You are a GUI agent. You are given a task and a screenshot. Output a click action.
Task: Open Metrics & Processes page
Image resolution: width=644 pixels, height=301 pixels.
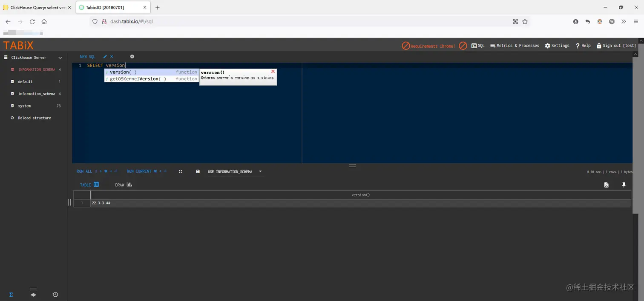click(515, 46)
